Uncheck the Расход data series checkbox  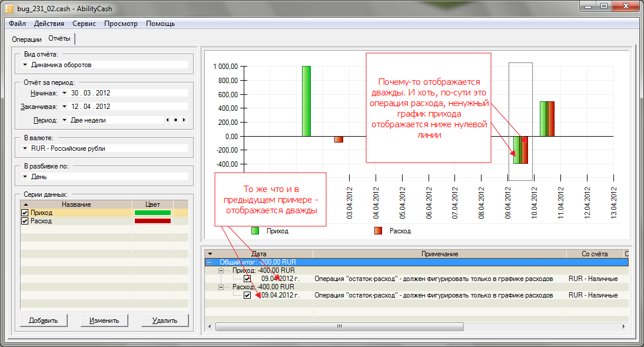click(25, 221)
